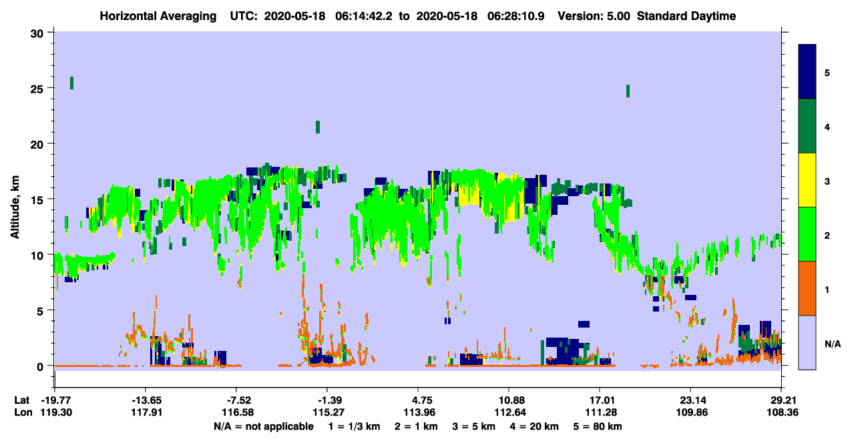Click the longitude value 112.64
This screenshot has height=445, width=868.
509,412
